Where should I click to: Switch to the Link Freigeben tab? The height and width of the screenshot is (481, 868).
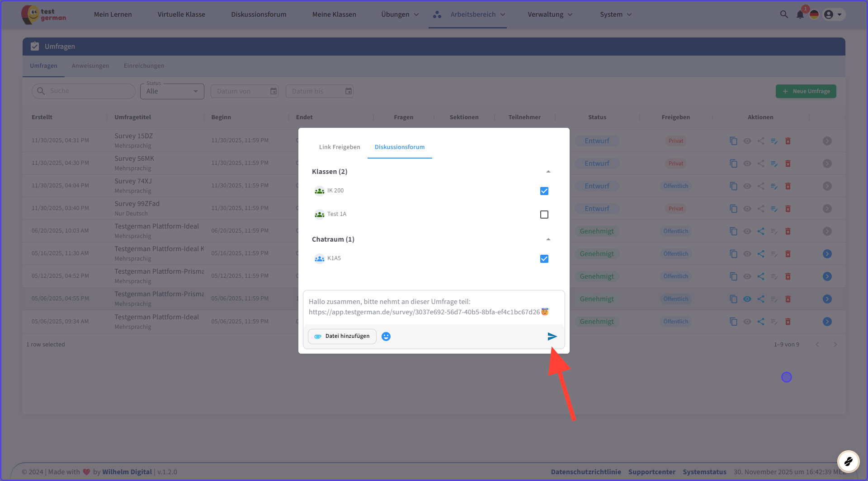(340, 147)
